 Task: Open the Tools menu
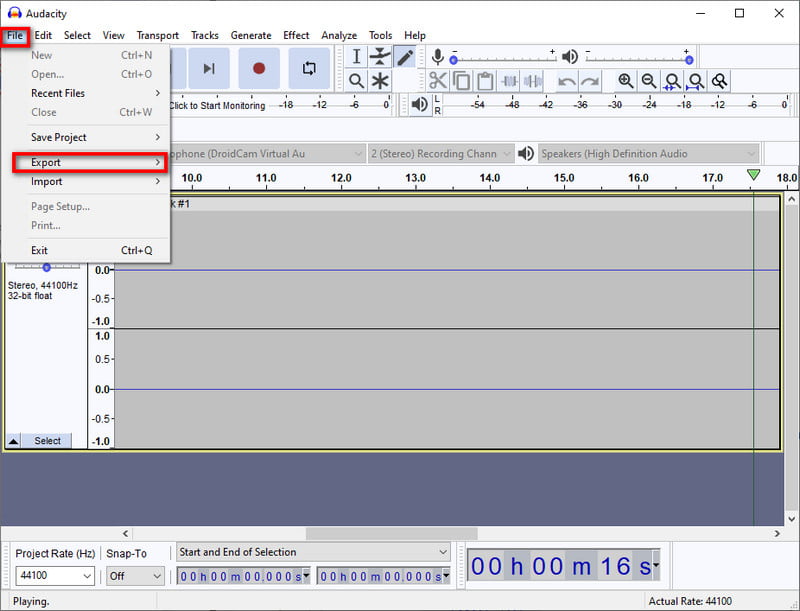(381, 35)
